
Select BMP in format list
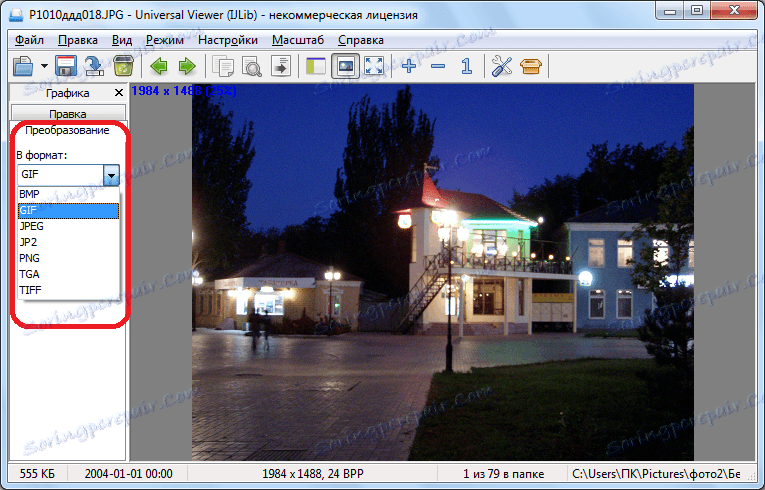pyautogui.click(x=68, y=194)
